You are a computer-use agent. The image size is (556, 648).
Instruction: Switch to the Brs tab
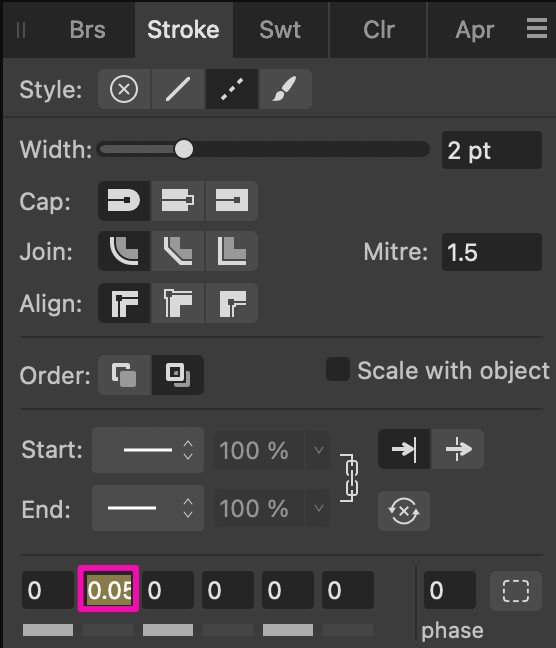tap(87, 30)
